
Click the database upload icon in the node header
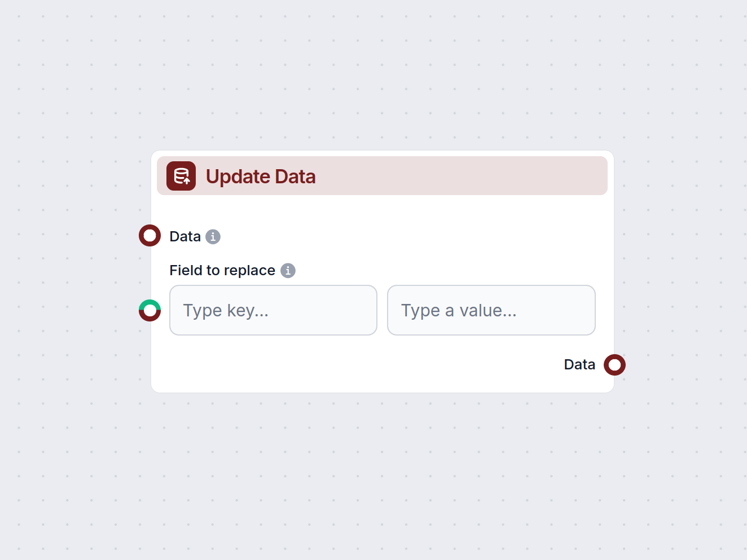[181, 176]
